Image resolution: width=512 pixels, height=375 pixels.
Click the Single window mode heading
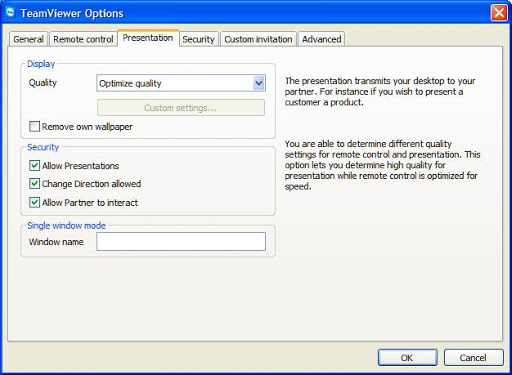(66, 226)
